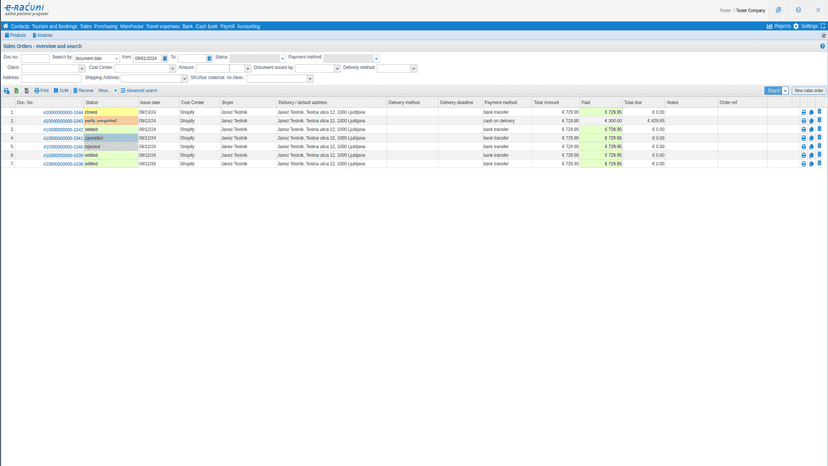Click the Remove toolbar button
The image size is (828, 466).
[83, 91]
